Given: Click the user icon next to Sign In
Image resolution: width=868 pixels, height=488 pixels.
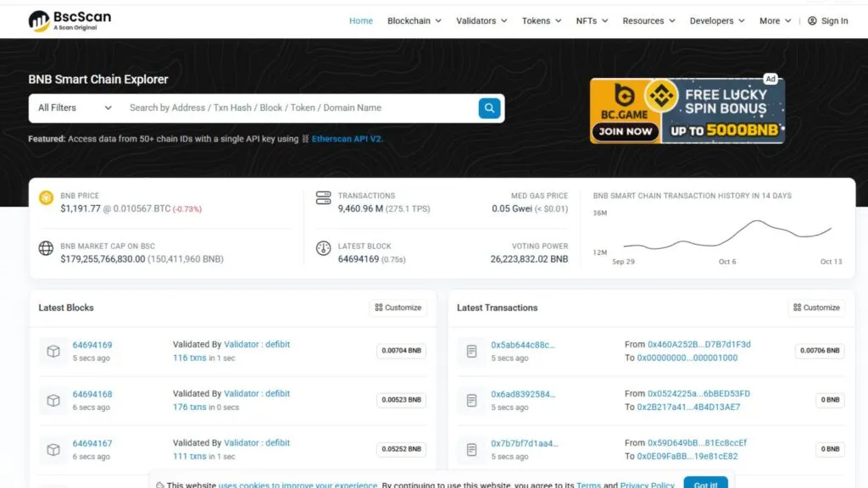Looking at the screenshot, I should tap(812, 21).
